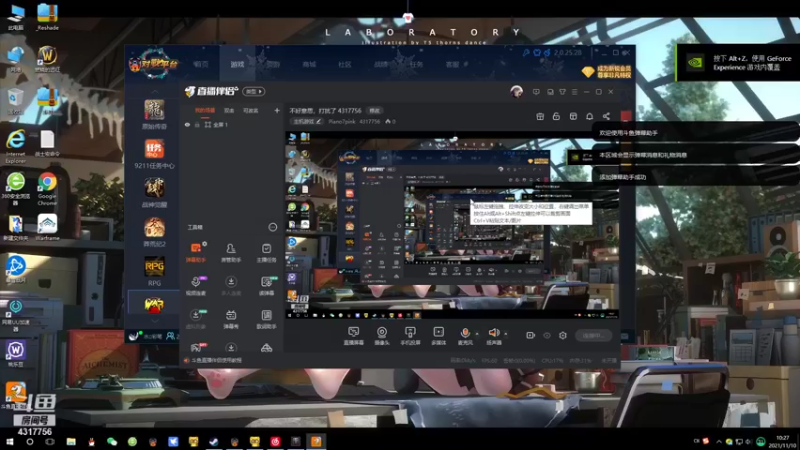Click the stream button at bottom right
This screenshot has height=450, width=800.
pos(593,335)
